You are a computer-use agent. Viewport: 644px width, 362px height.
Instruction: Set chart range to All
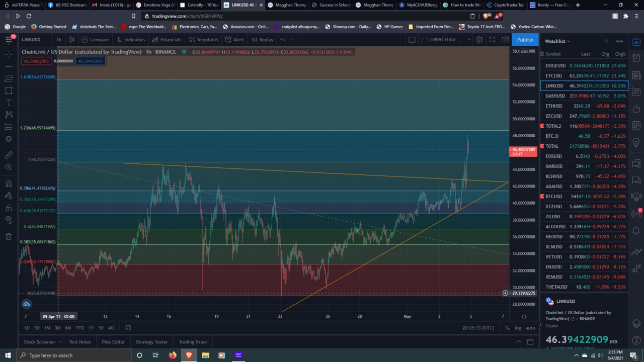click(111, 328)
